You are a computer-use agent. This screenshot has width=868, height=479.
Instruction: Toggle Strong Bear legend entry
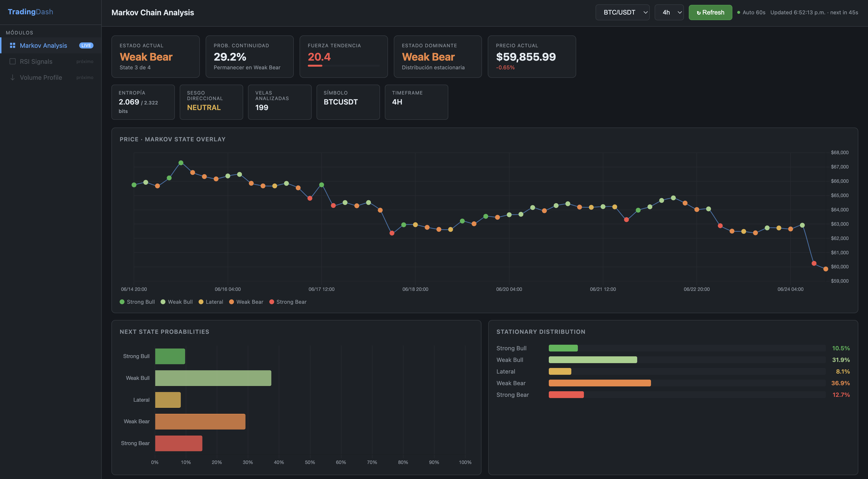(288, 302)
